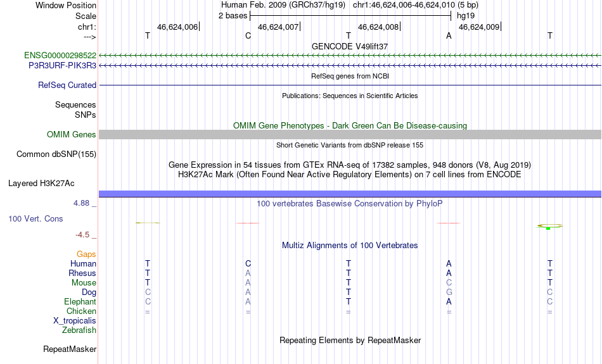This screenshot has width=602, height=364.
Task: Click the -4.5 PhyloP lower scale value
Action: (x=82, y=235)
